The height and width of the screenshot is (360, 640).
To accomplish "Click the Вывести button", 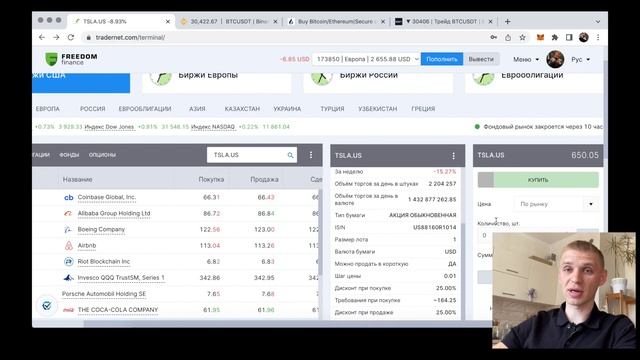I will click(x=481, y=59).
